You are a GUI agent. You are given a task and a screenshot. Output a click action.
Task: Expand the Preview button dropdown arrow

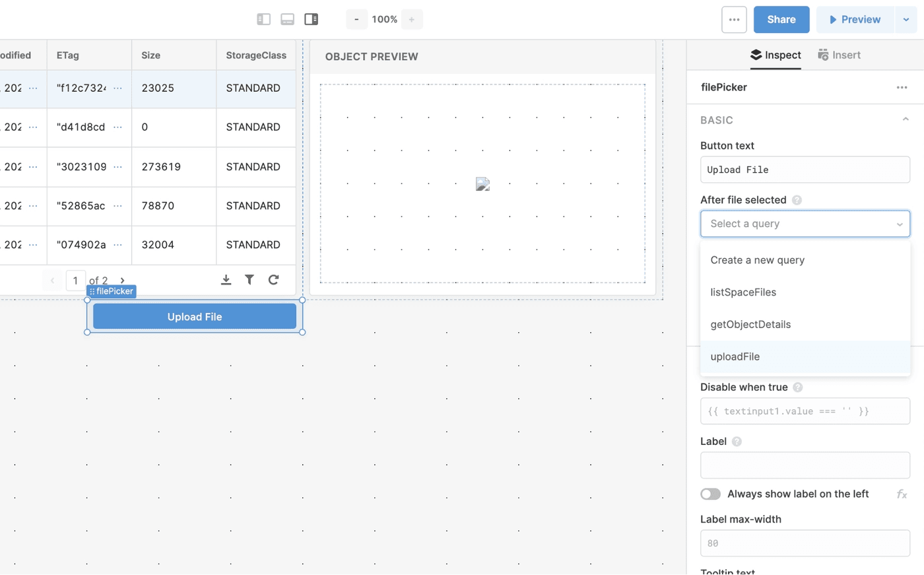coord(906,20)
